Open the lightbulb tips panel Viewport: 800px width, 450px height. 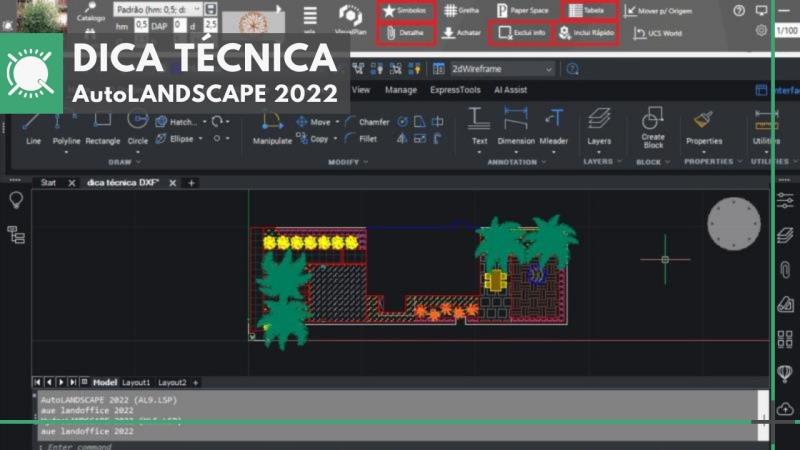click(x=16, y=199)
